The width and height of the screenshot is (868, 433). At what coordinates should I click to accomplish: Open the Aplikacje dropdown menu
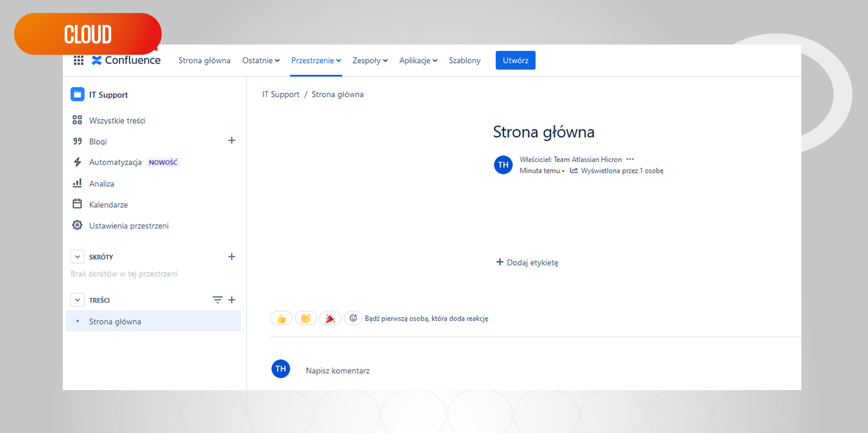[418, 60]
